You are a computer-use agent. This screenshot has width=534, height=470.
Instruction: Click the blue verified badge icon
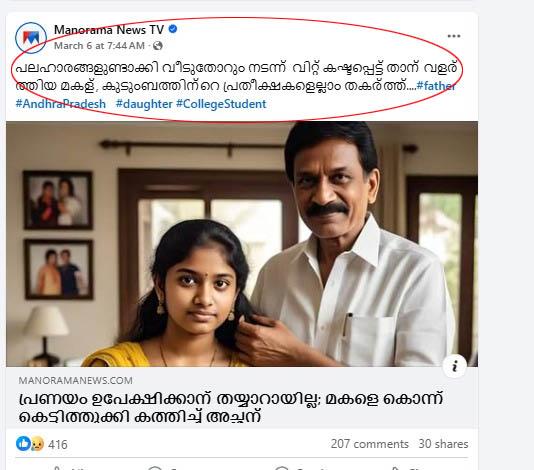(173, 29)
